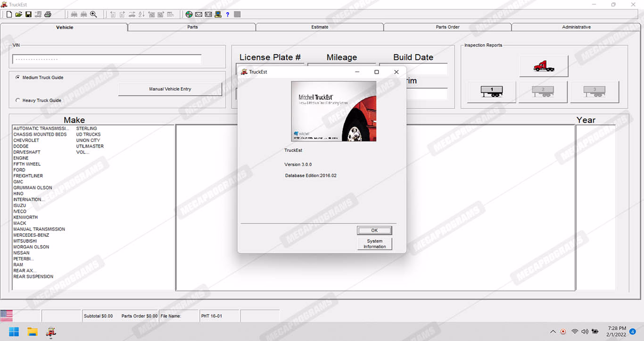644x341 pixels.
Task: Click the US flag icon in status bar
Action: pyautogui.click(x=7, y=316)
